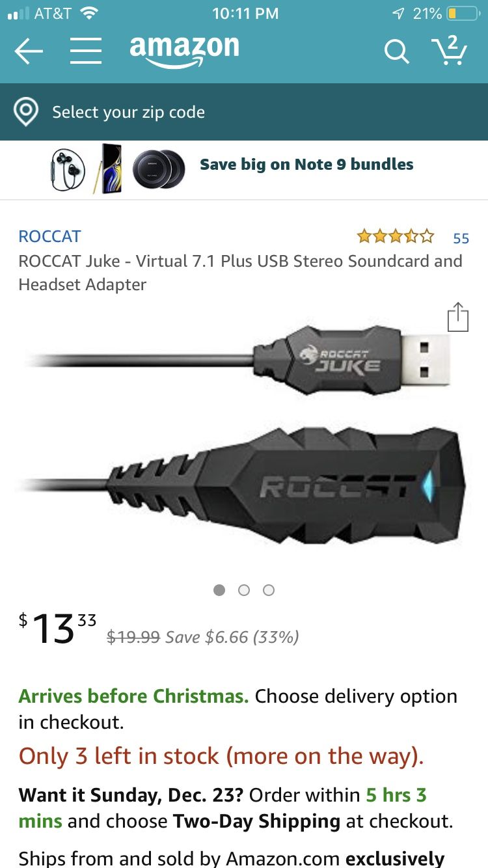Tap the star rating
Screen dimensions: 488x868
pyautogui.click(x=395, y=236)
